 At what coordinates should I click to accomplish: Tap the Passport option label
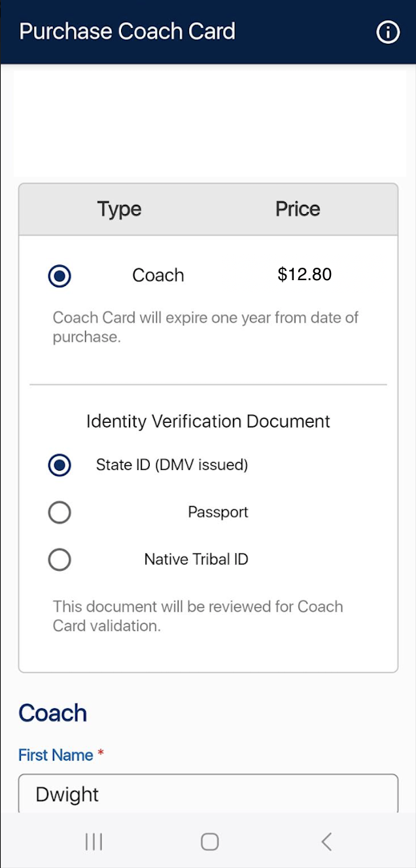pyautogui.click(x=218, y=512)
